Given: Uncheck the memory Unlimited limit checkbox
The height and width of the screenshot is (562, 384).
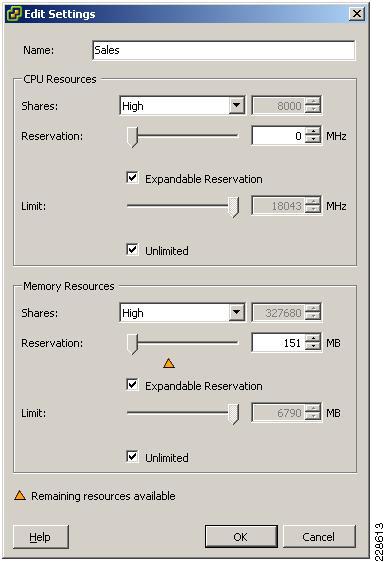Looking at the screenshot, I should tap(132, 456).
